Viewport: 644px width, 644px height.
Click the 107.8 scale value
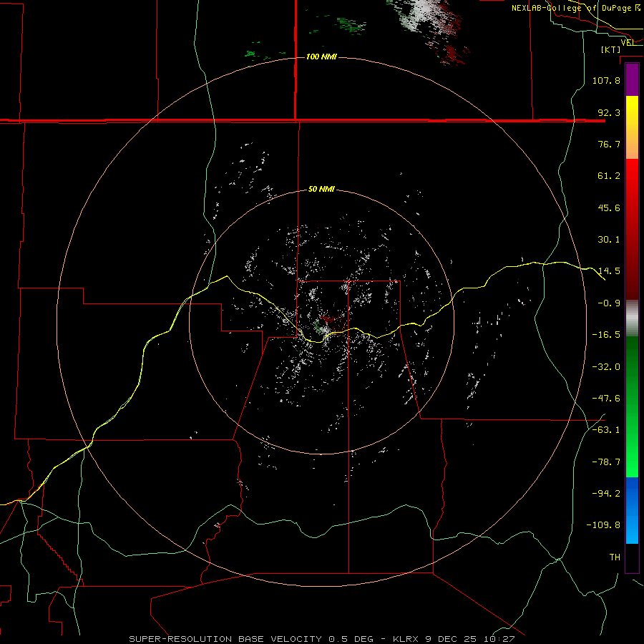click(606, 80)
